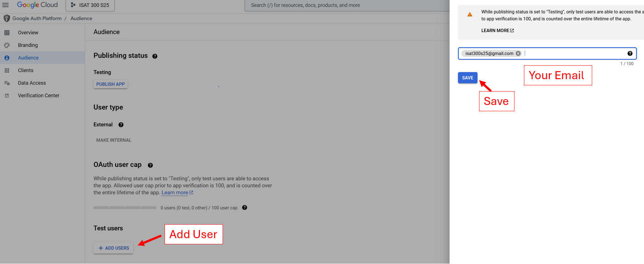The height and width of the screenshot is (264, 644).
Task: Click the Data Access icon
Action: (x=7, y=83)
